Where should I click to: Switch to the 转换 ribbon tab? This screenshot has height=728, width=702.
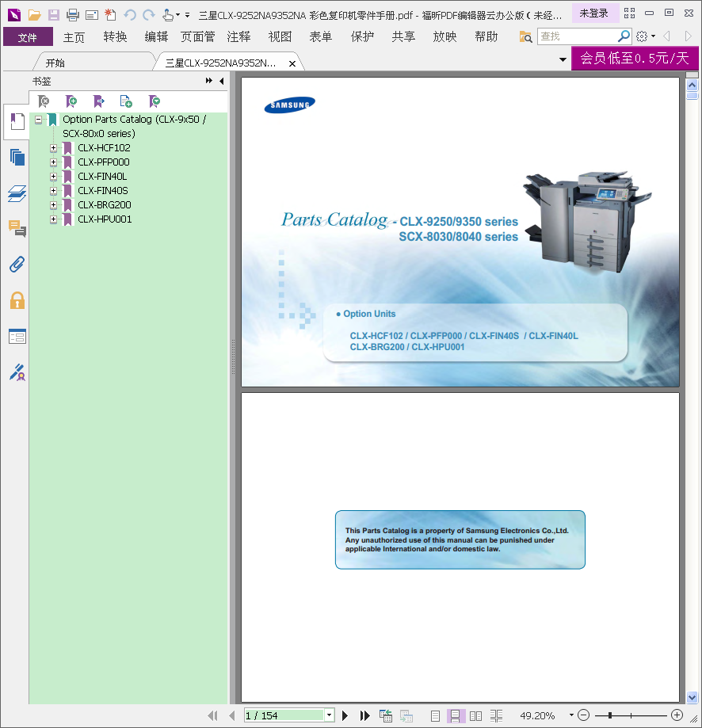(x=115, y=36)
